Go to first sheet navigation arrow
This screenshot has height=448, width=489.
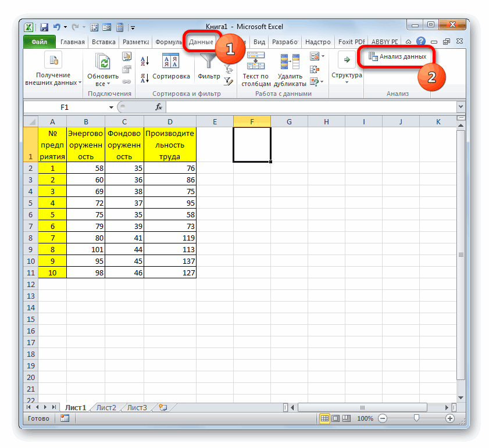tap(28, 407)
